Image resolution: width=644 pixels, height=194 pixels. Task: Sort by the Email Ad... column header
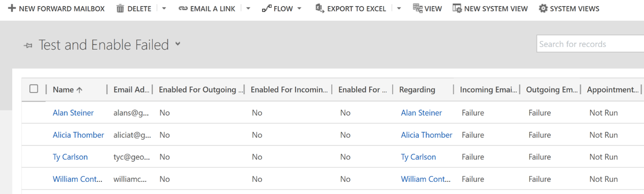[131, 89]
